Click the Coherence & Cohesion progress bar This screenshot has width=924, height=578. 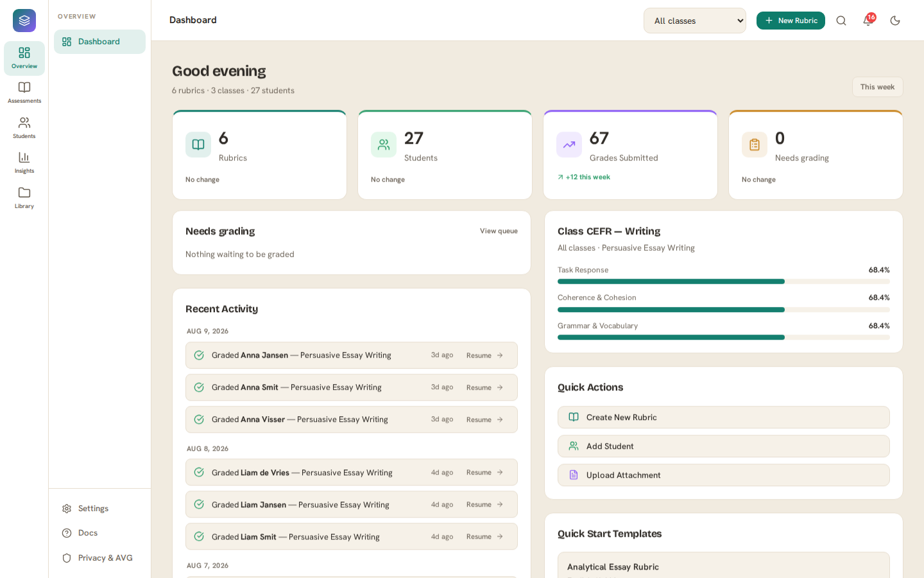724,310
